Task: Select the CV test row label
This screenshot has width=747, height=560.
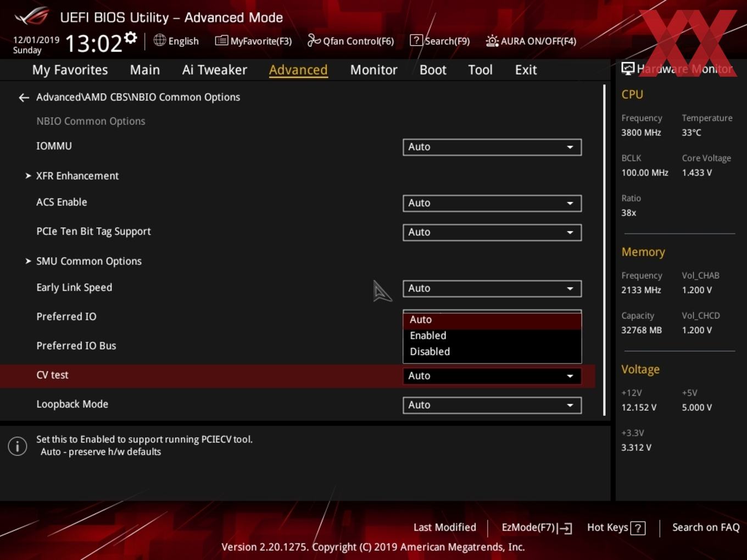Action: click(52, 375)
